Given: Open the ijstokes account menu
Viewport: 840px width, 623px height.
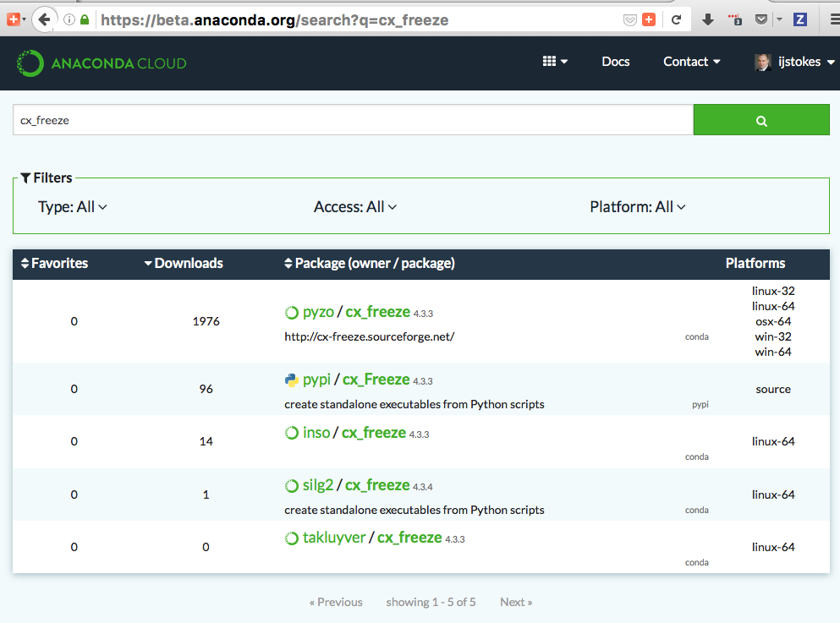Looking at the screenshot, I should [x=793, y=62].
